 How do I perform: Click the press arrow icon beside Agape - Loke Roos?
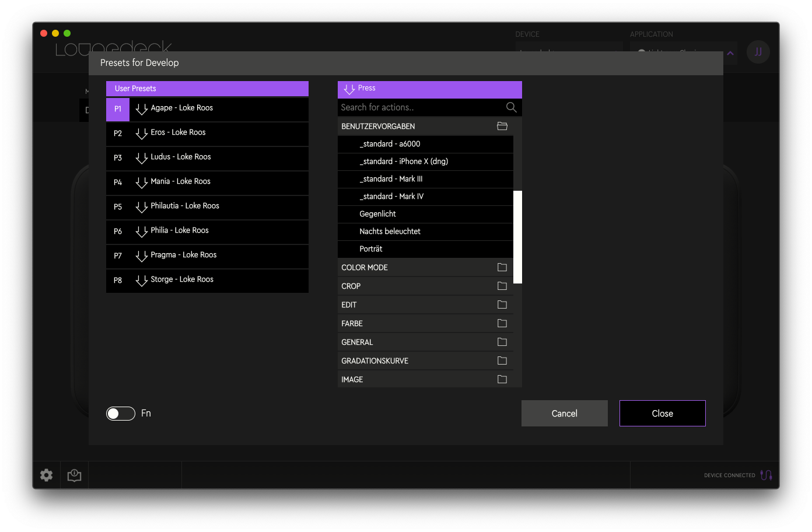pyautogui.click(x=142, y=109)
